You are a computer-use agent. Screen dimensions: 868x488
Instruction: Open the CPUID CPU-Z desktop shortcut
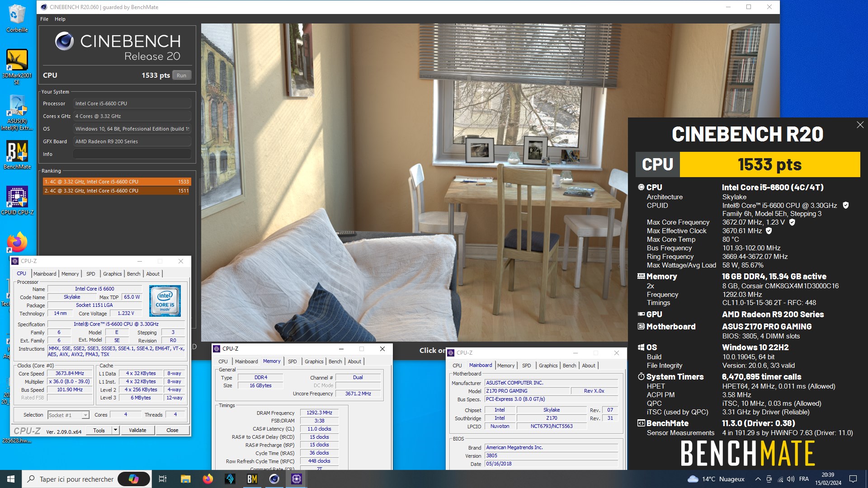pos(17,201)
